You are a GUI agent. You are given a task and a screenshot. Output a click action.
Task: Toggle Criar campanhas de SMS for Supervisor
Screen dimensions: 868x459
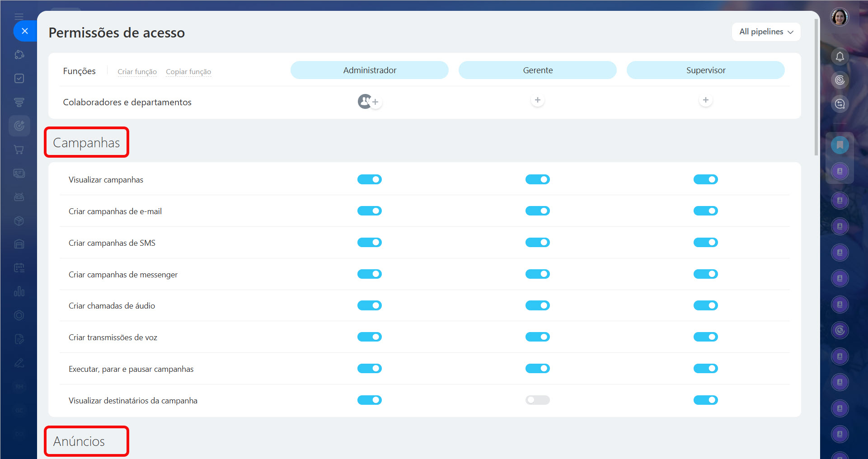706,242
